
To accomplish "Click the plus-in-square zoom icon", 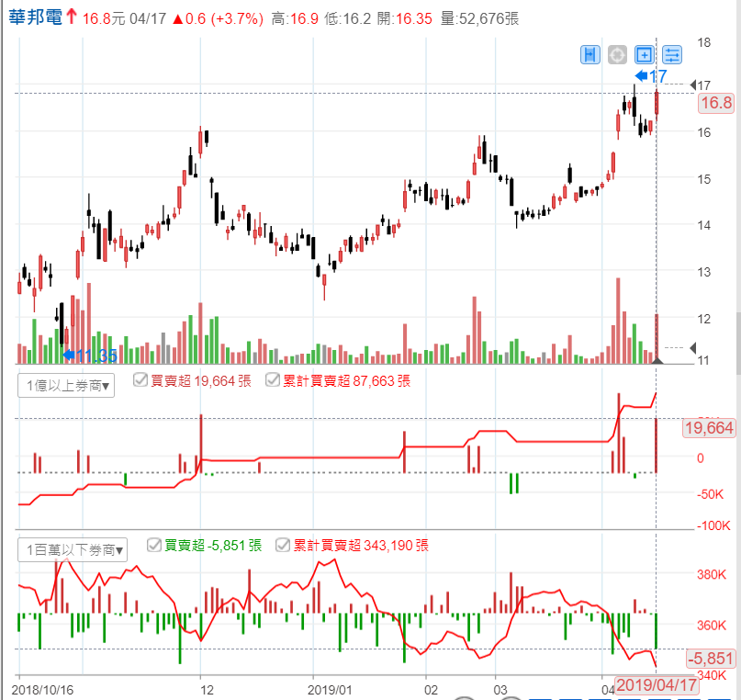I will point(645,55).
